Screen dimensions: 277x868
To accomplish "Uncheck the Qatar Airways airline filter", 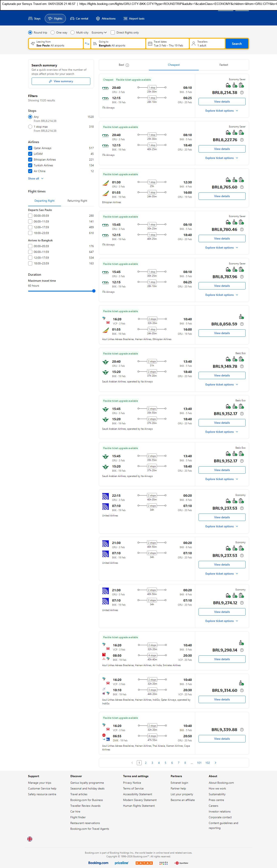I will pyautogui.click(x=30, y=148).
